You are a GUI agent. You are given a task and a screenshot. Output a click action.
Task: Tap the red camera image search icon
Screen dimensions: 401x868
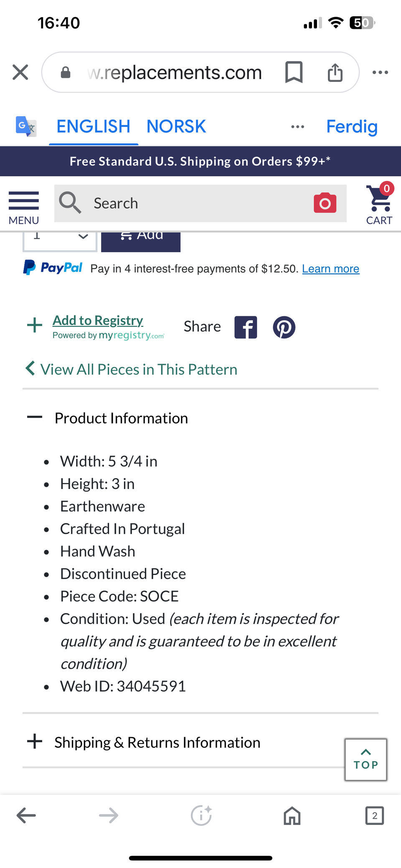tap(325, 204)
